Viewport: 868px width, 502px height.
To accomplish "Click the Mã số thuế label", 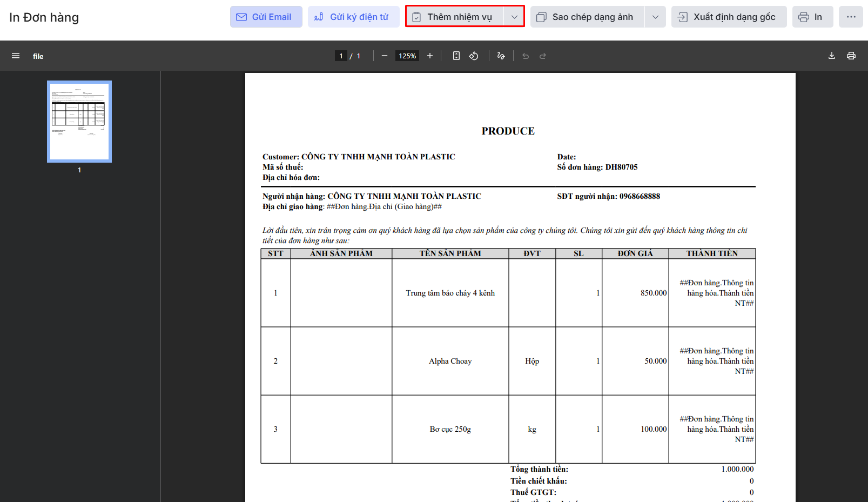I will (283, 167).
